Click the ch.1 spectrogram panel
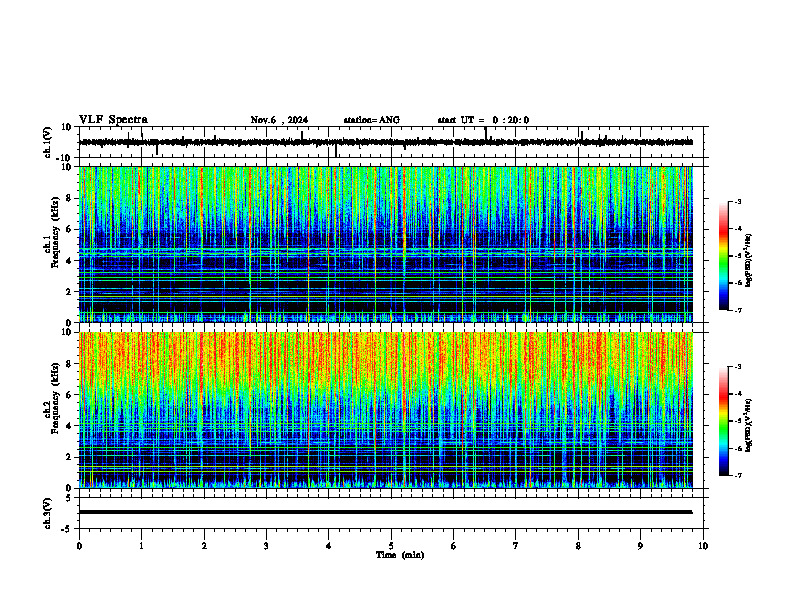 pos(385,244)
